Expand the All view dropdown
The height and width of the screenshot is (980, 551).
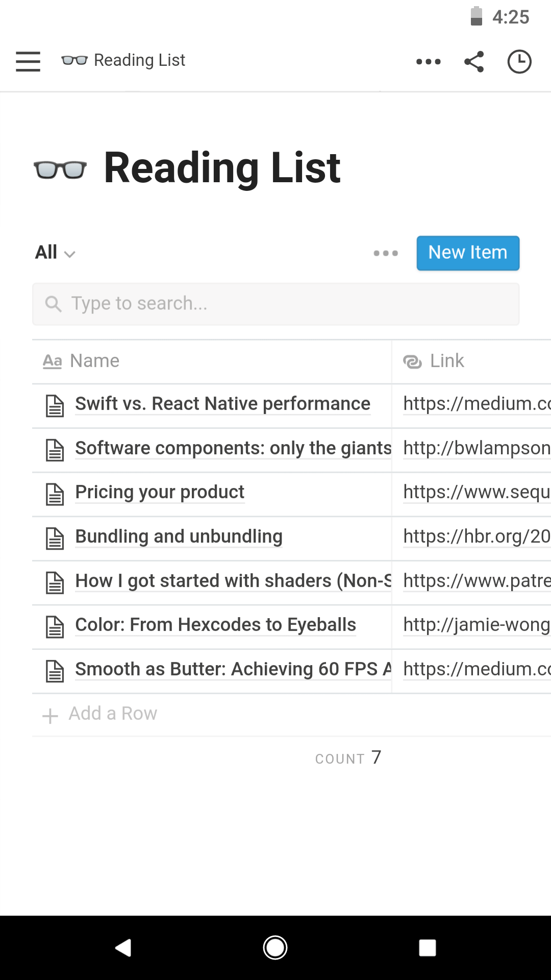click(x=55, y=253)
